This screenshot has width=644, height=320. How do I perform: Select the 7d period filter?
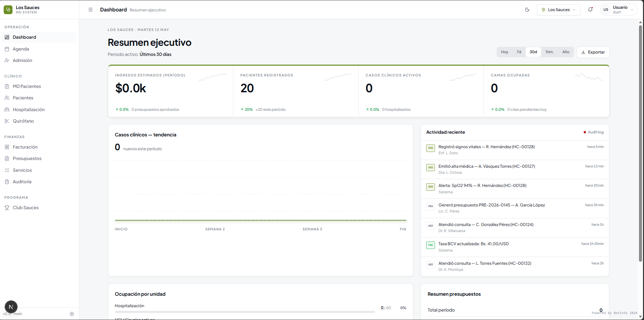519,52
